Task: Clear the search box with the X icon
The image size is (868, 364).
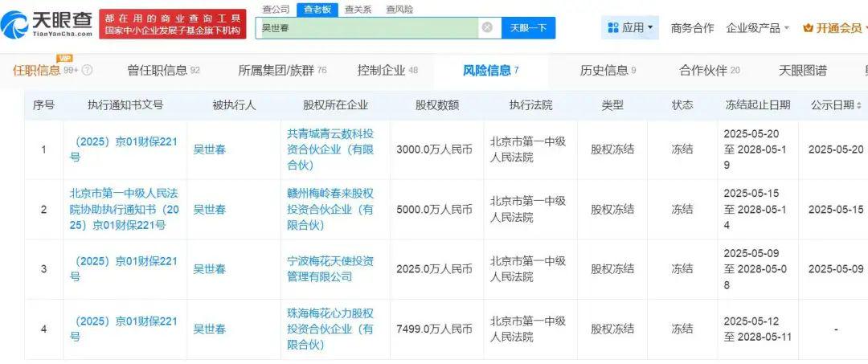Action: pos(487,27)
